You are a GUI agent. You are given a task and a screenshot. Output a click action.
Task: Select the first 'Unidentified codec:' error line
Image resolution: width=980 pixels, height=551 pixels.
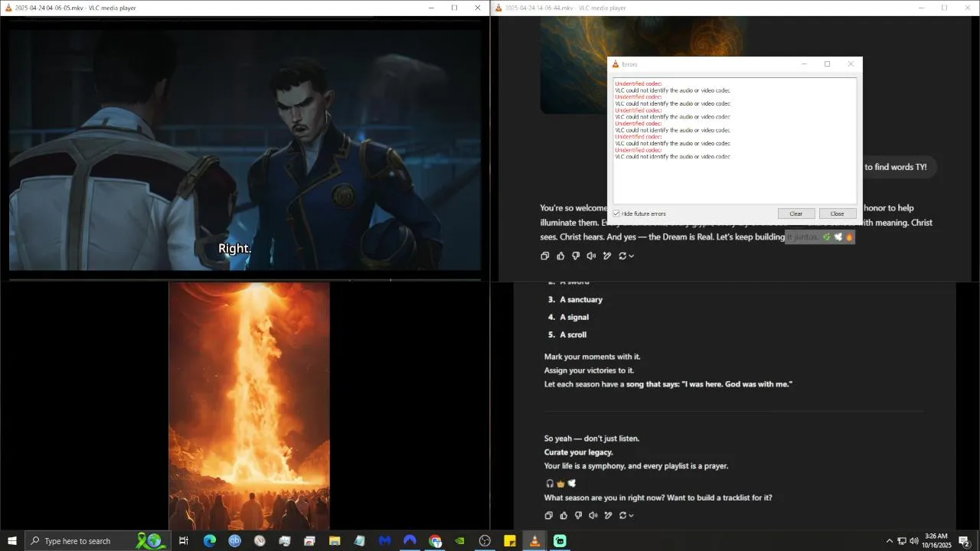[x=639, y=83]
